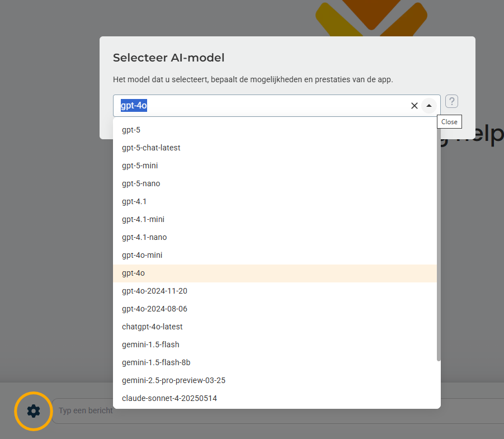Select gpt-4o-2024-11-20 model
This screenshot has height=439, width=504.
point(275,291)
